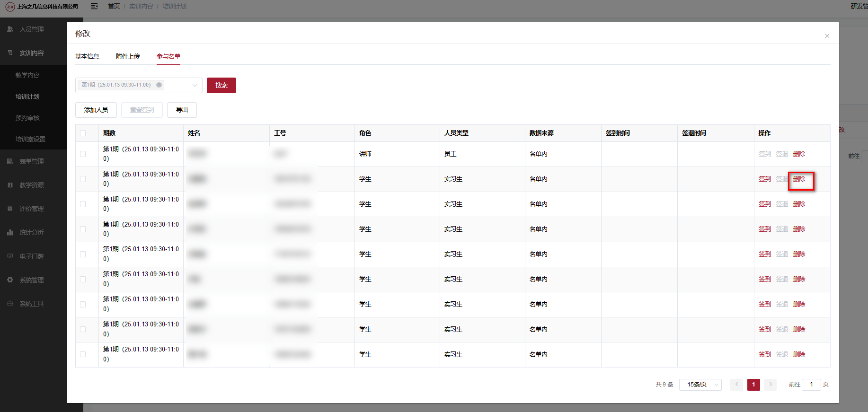Check the fourth row checkbox

[x=83, y=229]
